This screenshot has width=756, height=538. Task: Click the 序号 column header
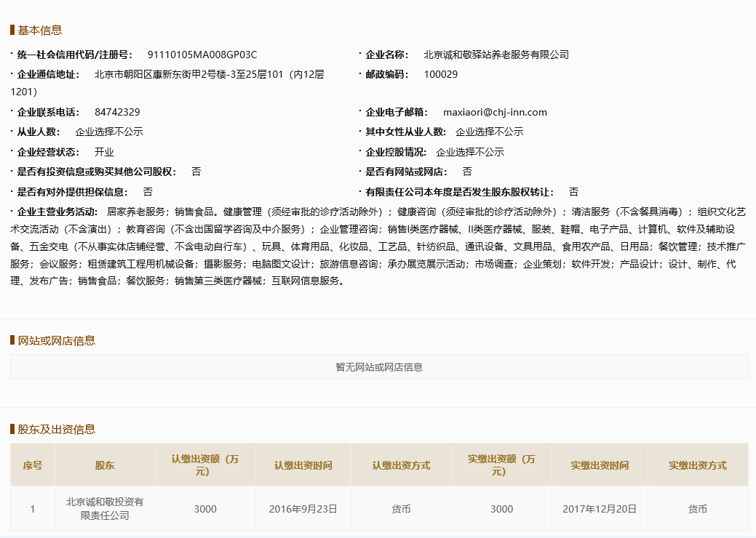click(x=33, y=465)
